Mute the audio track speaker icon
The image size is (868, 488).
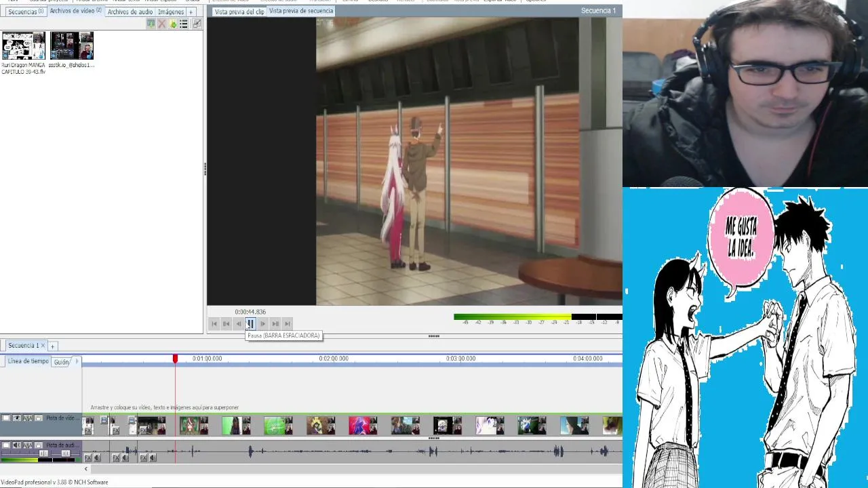coord(17,445)
